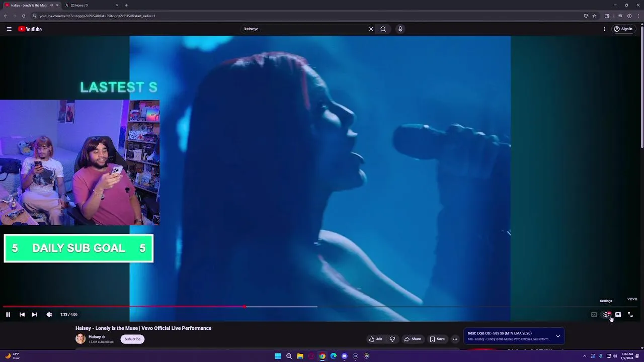The image size is (644, 362).
Task: Run search with magnifier button
Action: [383, 29]
